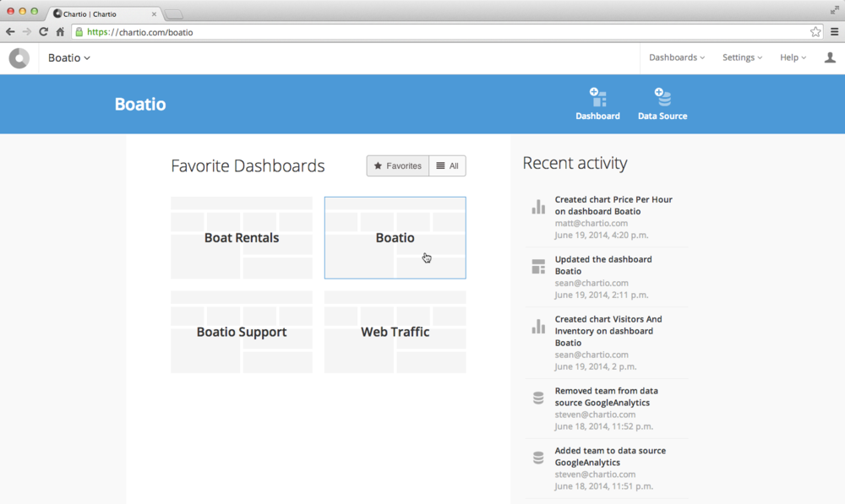Screen dimensions: 845x504
Task: Click the Chartio logo icon
Action: [x=19, y=58]
